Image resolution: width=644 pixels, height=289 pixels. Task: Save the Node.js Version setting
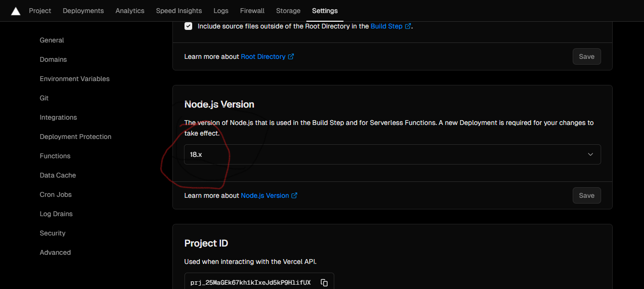pyautogui.click(x=586, y=195)
